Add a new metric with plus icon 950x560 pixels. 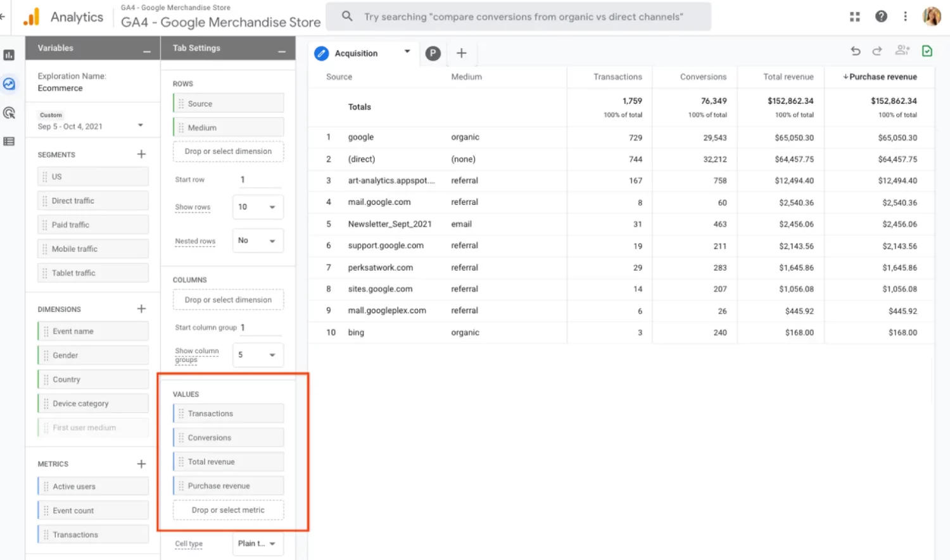pos(141,464)
